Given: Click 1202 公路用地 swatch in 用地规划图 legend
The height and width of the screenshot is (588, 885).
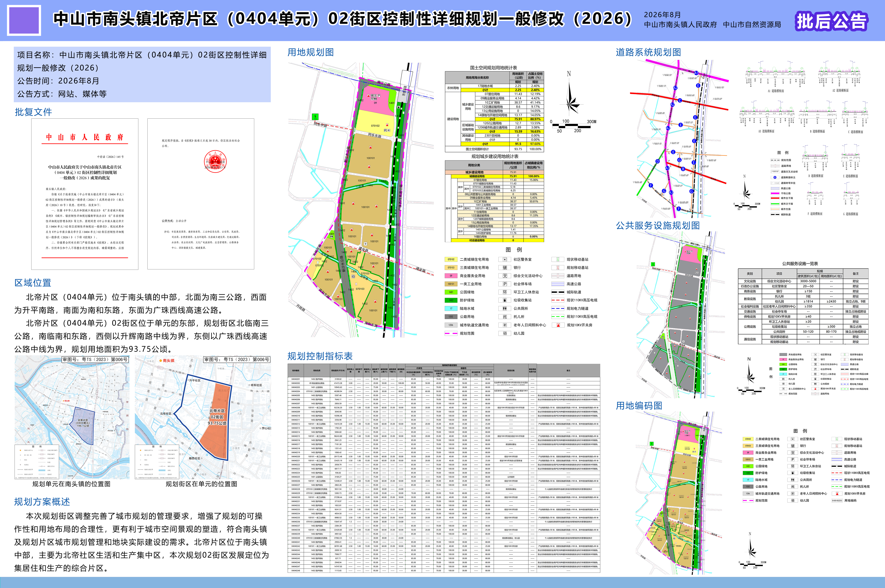Looking at the screenshot, I should (451, 317).
